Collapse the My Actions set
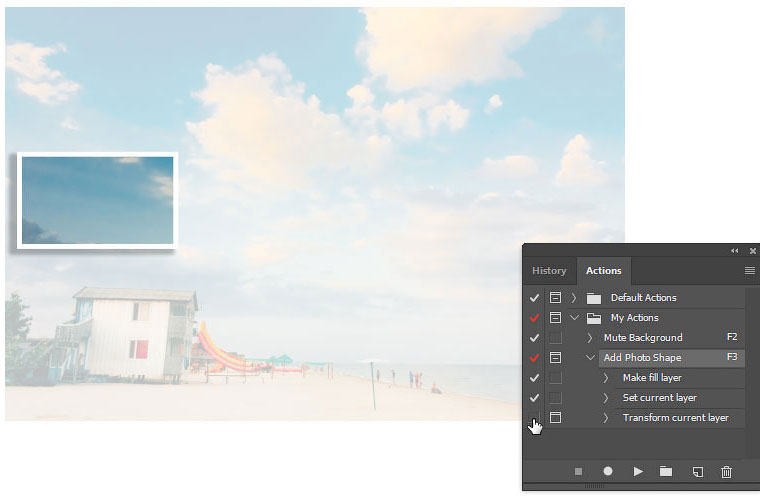Viewport: 760px width, 500px height. point(574,318)
